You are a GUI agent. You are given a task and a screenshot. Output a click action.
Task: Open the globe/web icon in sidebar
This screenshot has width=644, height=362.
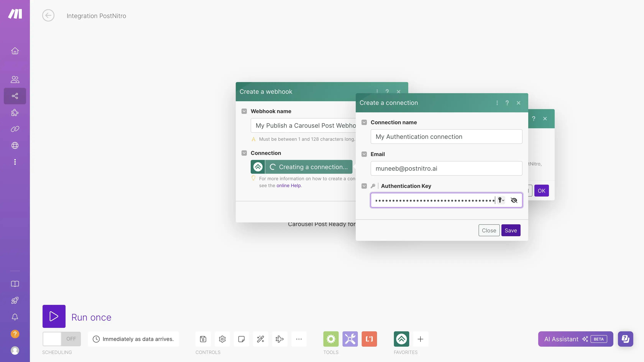(15, 146)
